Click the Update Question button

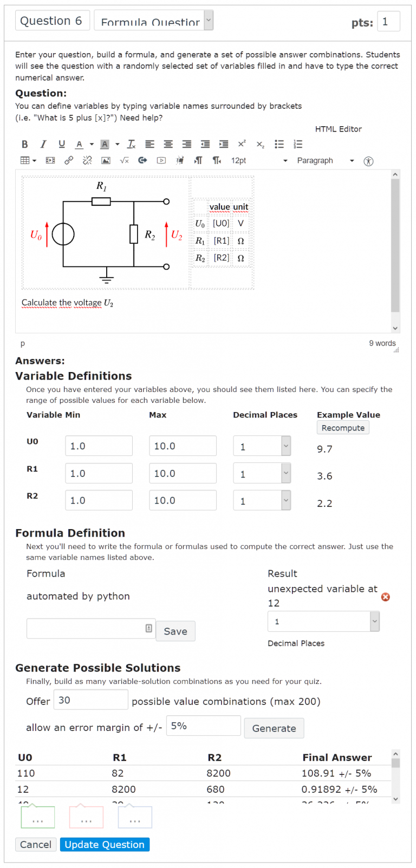click(105, 845)
